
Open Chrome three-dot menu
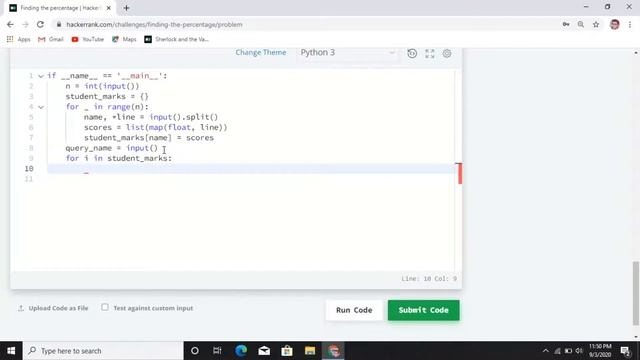click(630, 24)
